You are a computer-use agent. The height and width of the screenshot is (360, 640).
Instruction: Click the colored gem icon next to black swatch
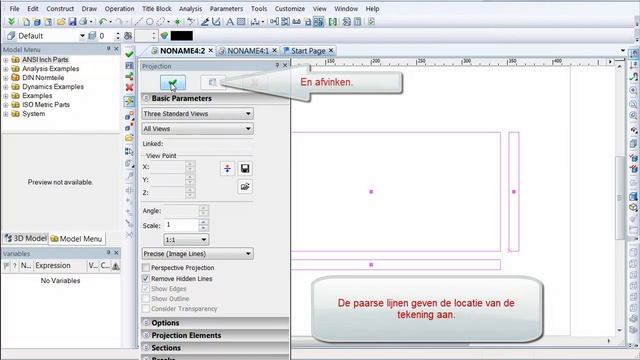[164, 36]
